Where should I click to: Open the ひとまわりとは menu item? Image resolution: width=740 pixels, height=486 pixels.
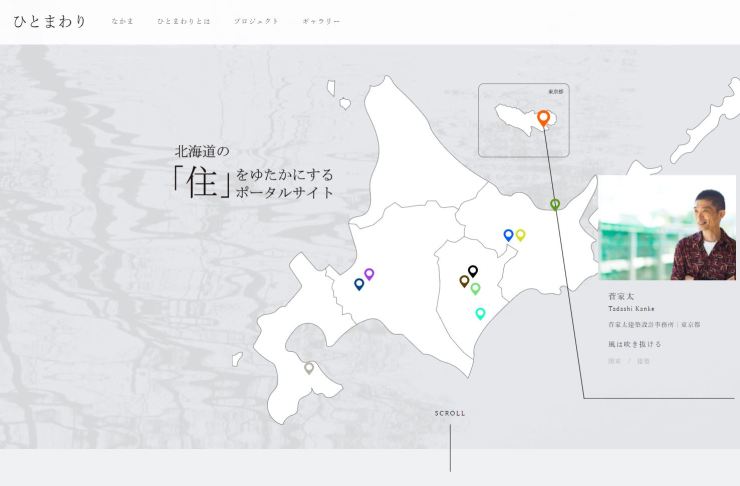(183, 21)
